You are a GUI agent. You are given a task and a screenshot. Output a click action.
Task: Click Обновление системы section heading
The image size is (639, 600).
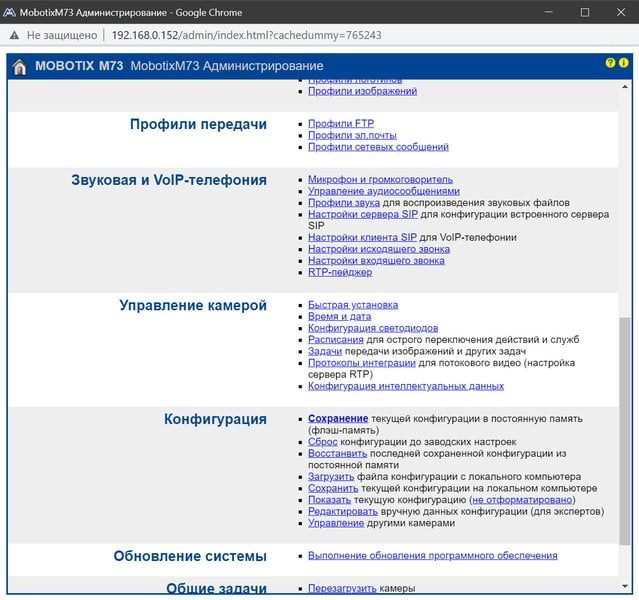point(190,556)
